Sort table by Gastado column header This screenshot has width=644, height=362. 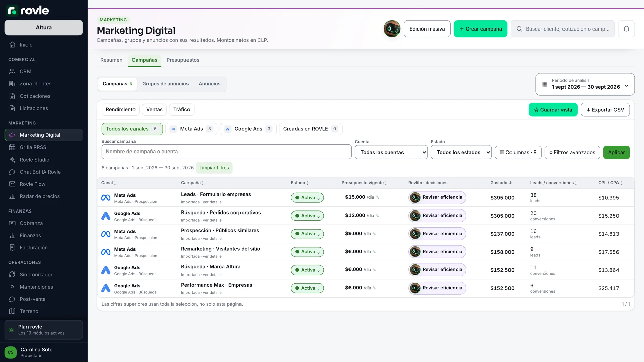(x=501, y=183)
